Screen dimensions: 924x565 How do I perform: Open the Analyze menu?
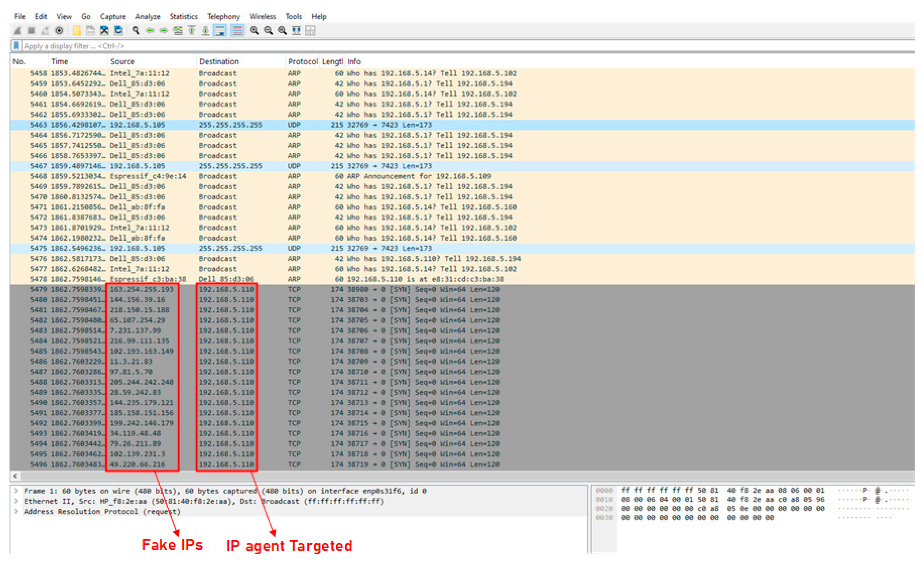pos(147,16)
